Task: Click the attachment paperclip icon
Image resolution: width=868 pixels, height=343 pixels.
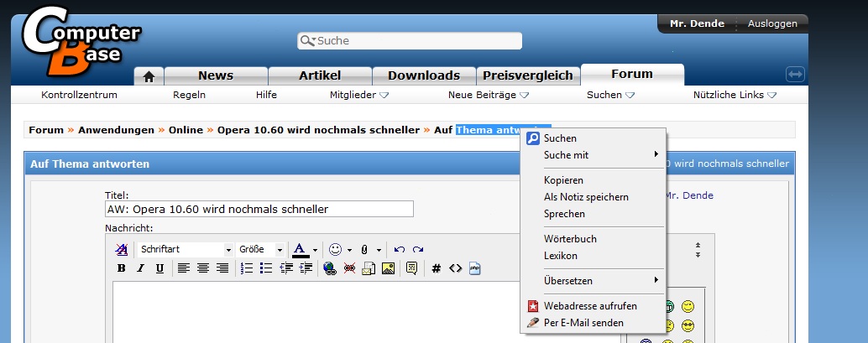Action: (x=364, y=250)
